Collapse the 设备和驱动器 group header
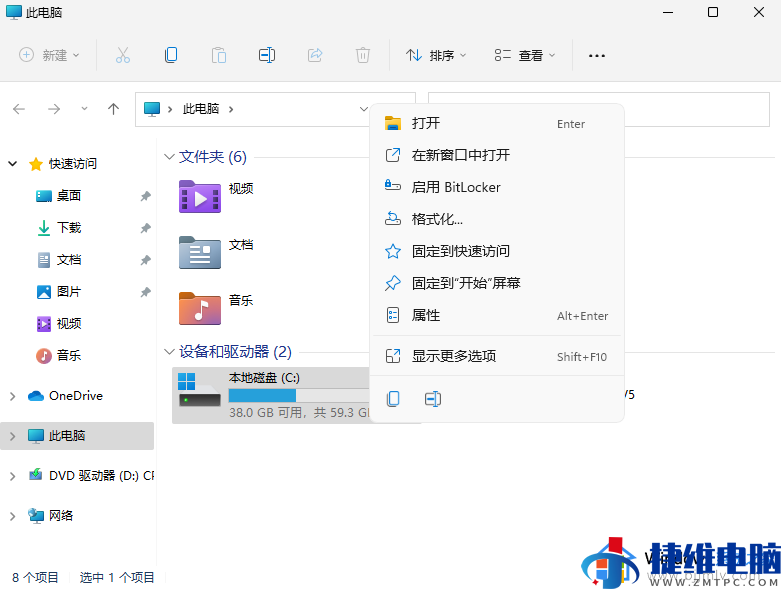The height and width of the screenshot is (589, 781). 168,352
